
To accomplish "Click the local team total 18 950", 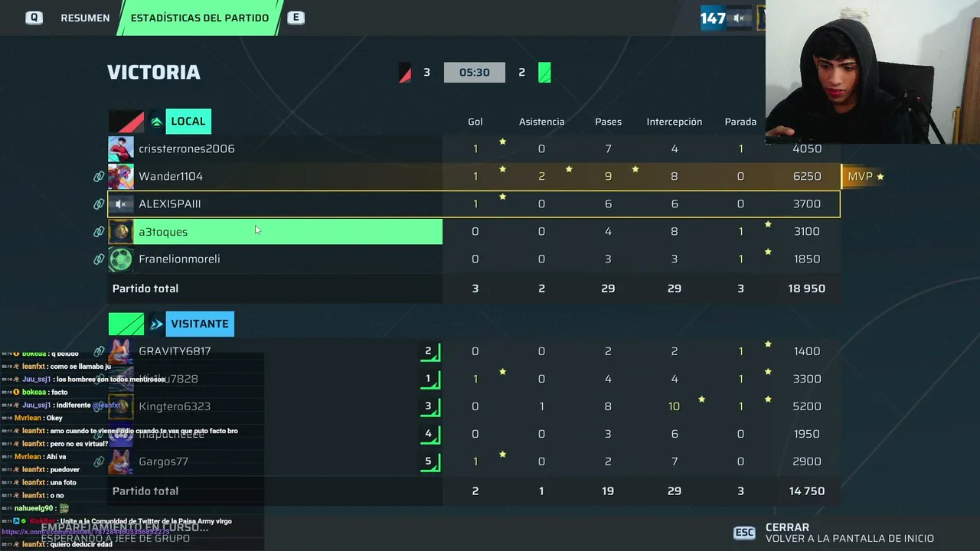I will pos(807,289).
